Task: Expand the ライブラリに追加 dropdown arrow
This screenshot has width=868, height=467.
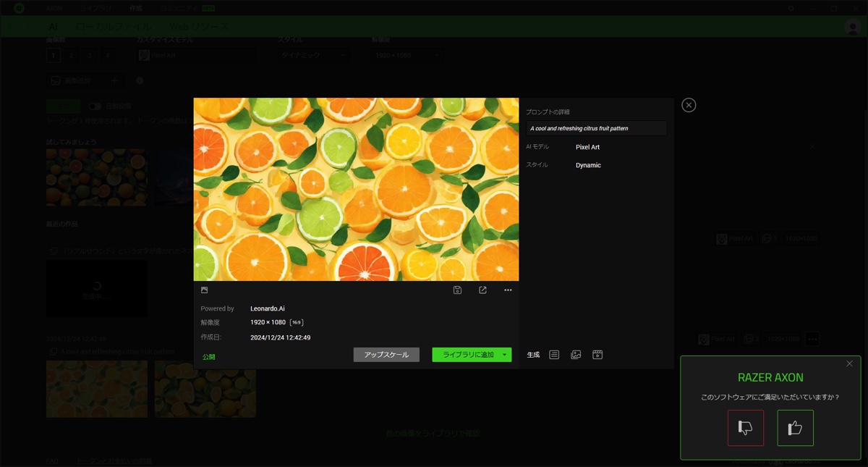Action: pyautogui.click(x=504, y=355)
